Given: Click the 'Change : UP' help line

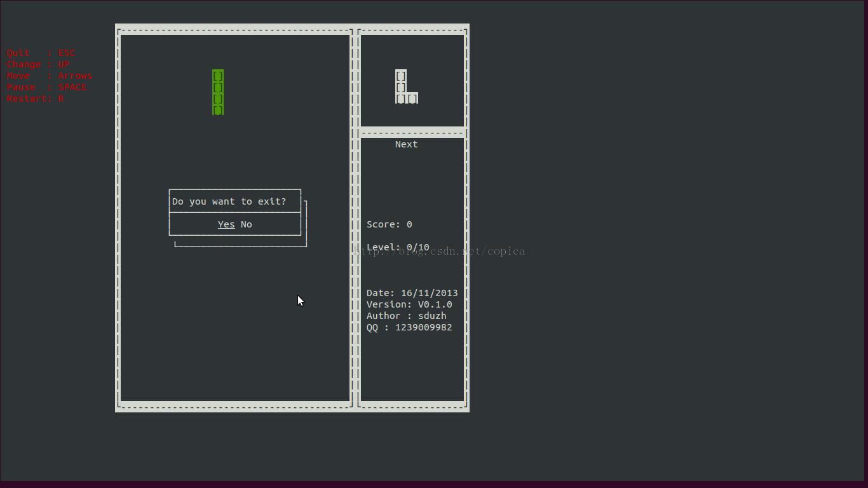Looking at the screenshot, I should click(x=38, y=64).
